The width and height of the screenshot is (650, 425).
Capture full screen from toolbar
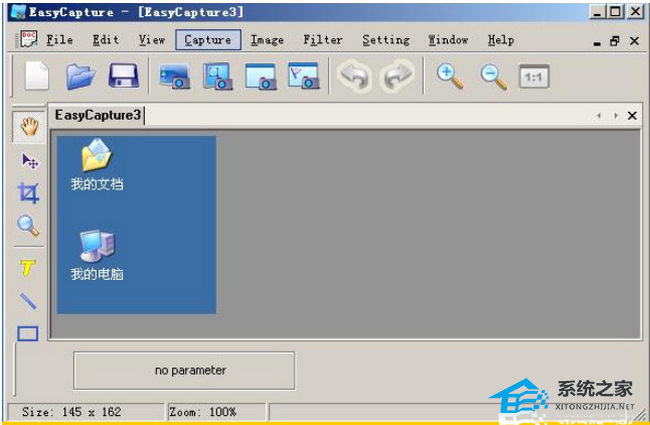tap(175, 76)
